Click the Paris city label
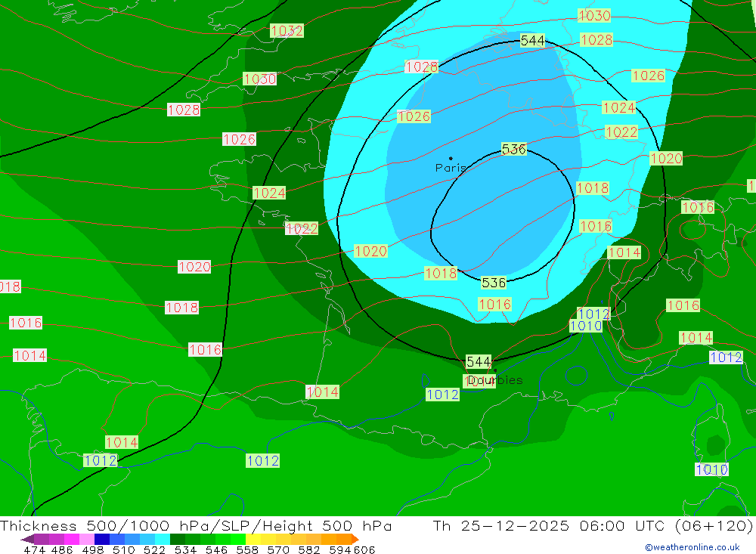756x554 pixels. (451, 168)
